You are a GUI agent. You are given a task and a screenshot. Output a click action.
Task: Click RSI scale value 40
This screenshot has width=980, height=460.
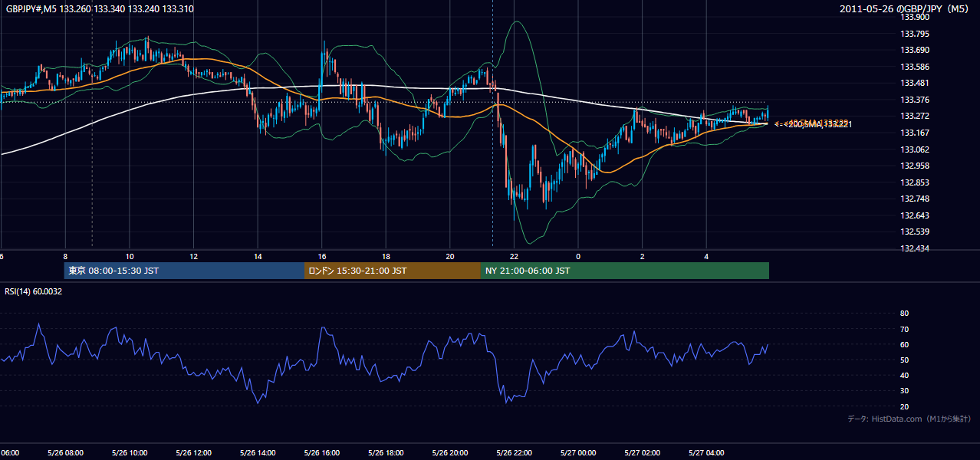click(904, 375)
